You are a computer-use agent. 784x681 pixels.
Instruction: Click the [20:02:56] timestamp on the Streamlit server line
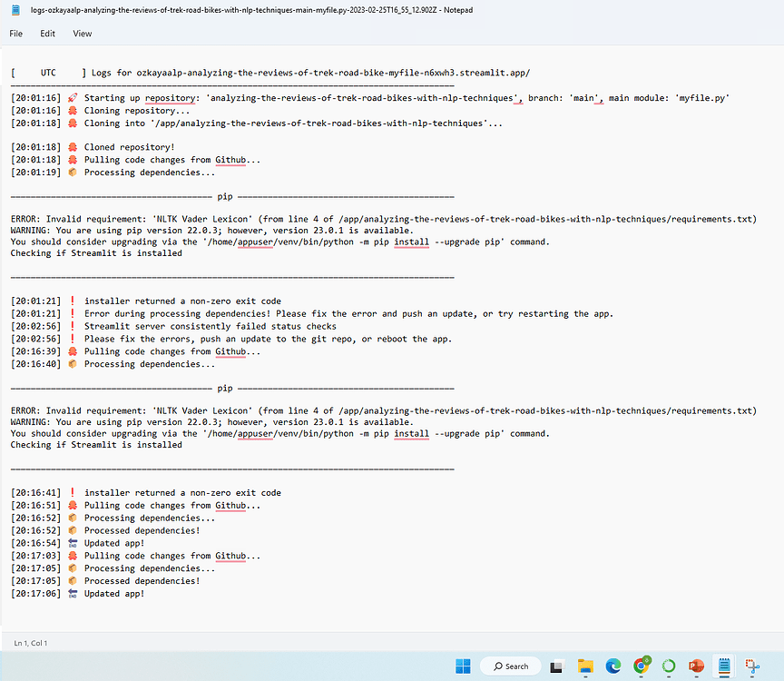point(35,326)
